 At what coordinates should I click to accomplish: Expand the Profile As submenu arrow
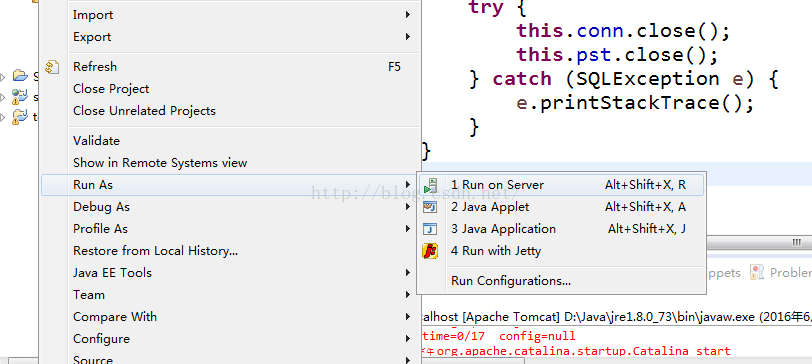[408, 229]
